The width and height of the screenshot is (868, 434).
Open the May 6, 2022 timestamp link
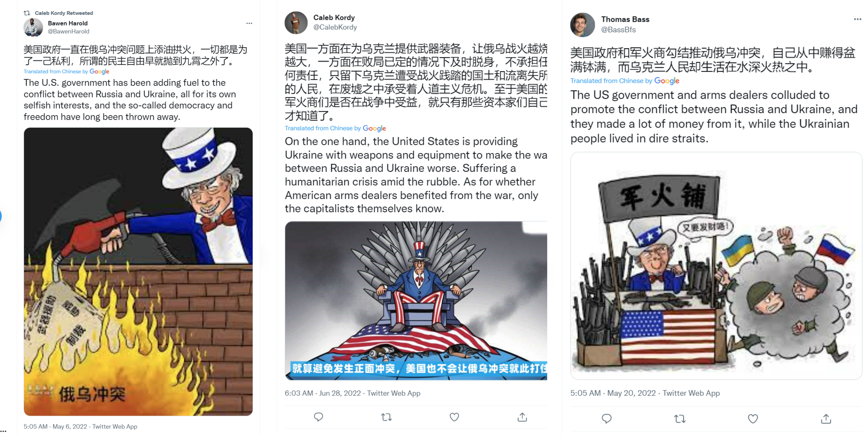click(70, 427)
